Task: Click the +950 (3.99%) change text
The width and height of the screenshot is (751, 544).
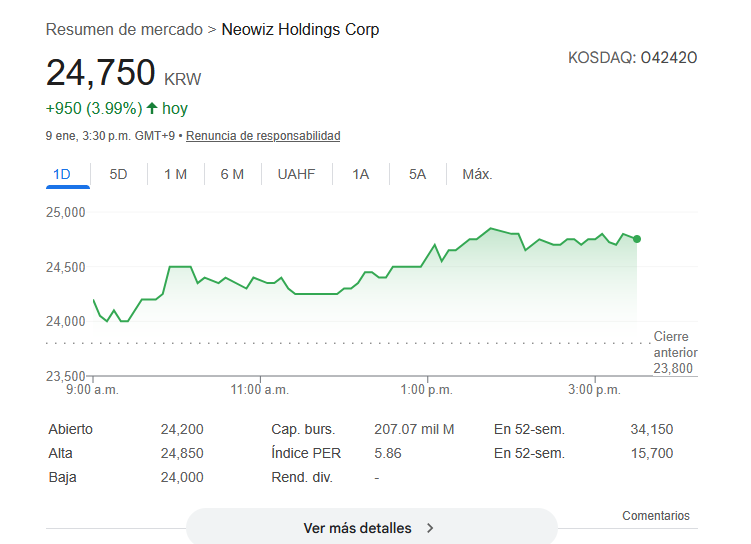Action: click(94, 109)
